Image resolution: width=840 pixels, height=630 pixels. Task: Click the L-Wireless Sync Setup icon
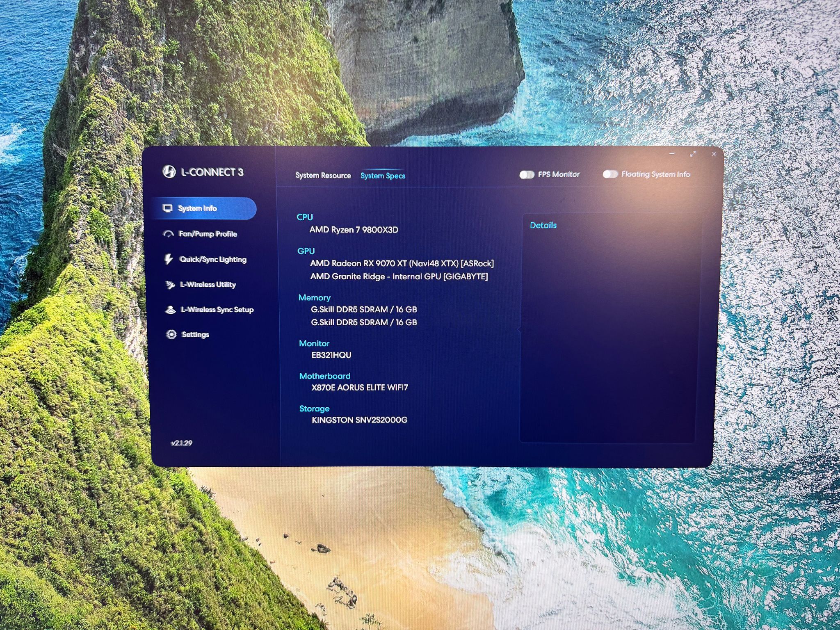coord(171,310)
